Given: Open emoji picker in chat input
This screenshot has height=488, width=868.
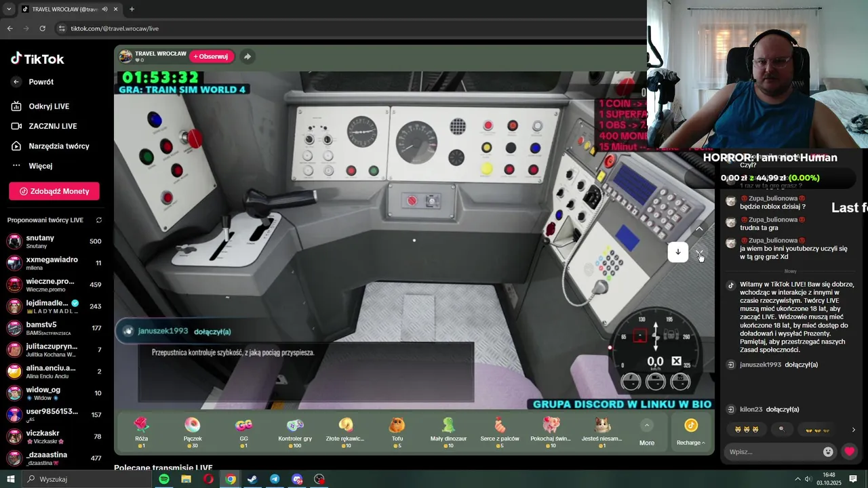Looking at the screenshot, I should click(x=828, y=451).
